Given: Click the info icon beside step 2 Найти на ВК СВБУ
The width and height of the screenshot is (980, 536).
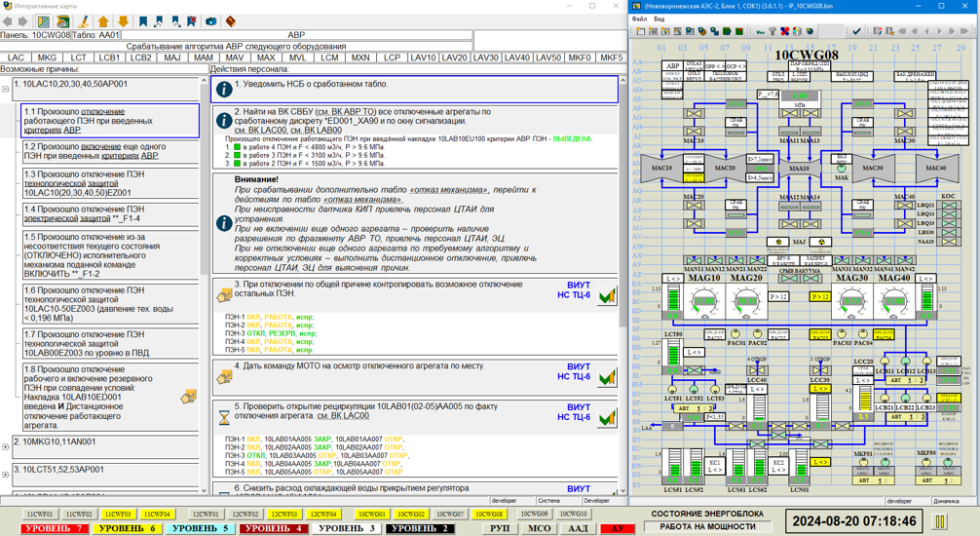Looking at the screenshot, I should click(224, 120).
